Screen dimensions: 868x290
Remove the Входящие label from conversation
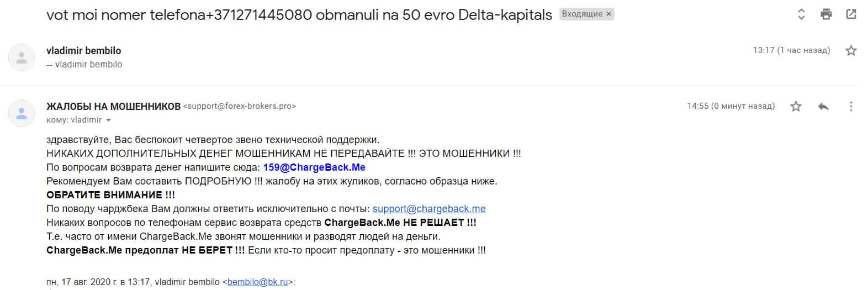tap(609, 14)
